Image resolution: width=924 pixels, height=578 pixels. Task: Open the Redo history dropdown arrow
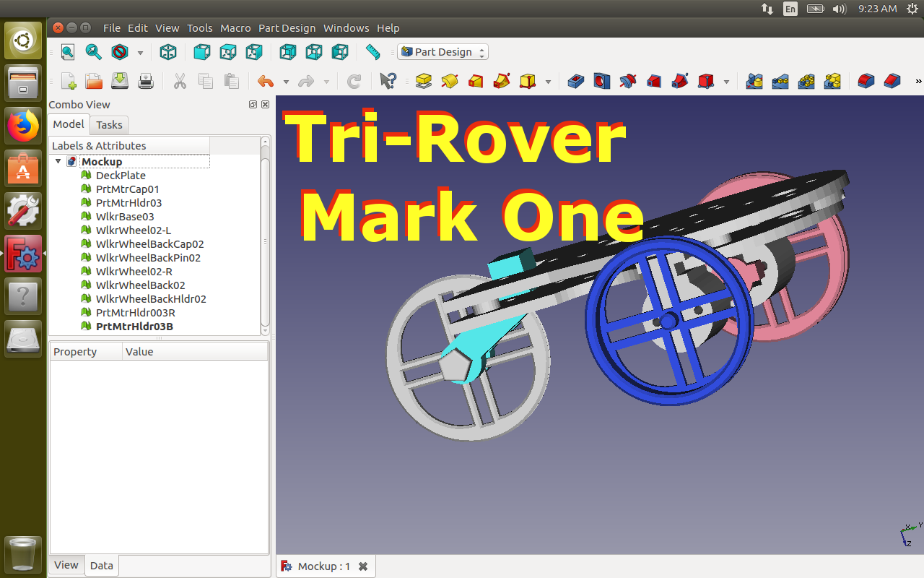pyautogui.click(x=326, y=82)
